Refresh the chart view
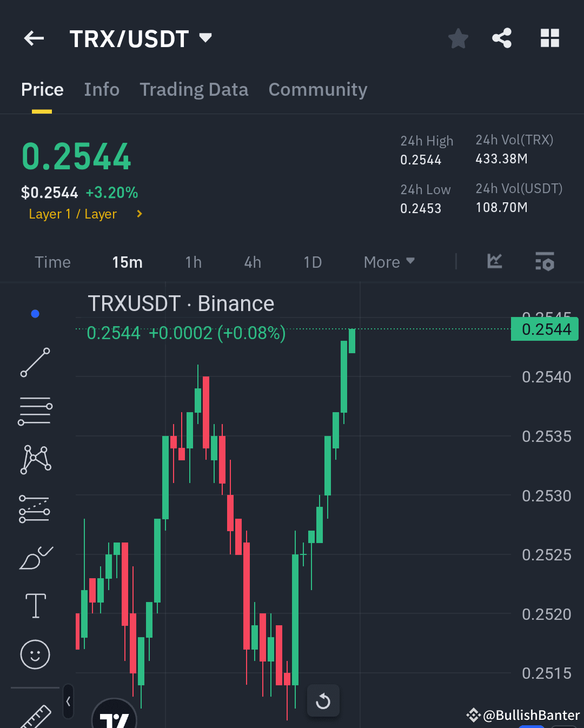Viewport: 584px width, 728px height. [323, 700]
